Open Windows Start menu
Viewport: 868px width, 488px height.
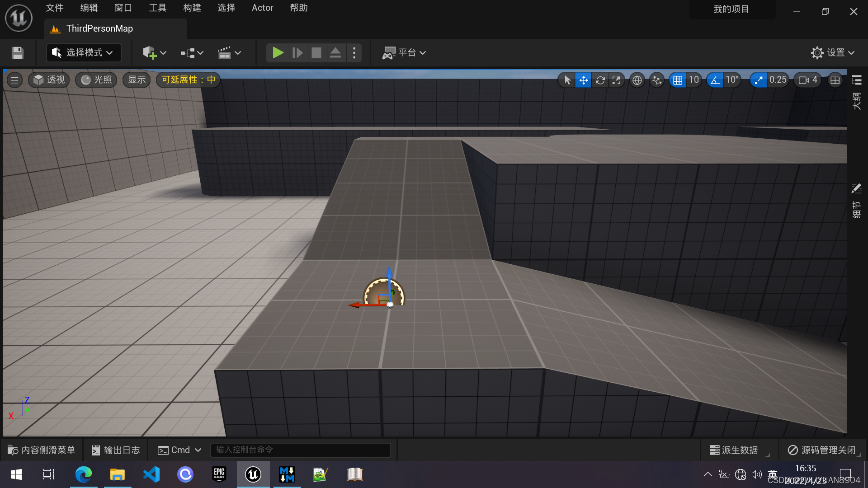click(16, 474)
